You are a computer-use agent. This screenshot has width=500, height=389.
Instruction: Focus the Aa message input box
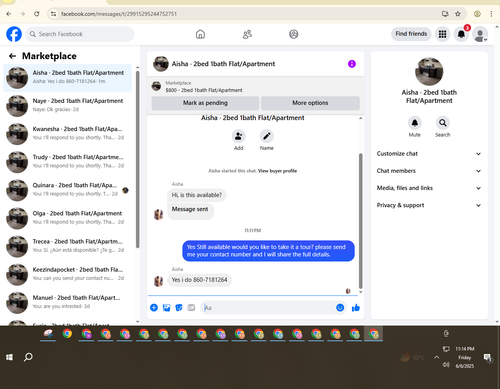tap(268, 308)
